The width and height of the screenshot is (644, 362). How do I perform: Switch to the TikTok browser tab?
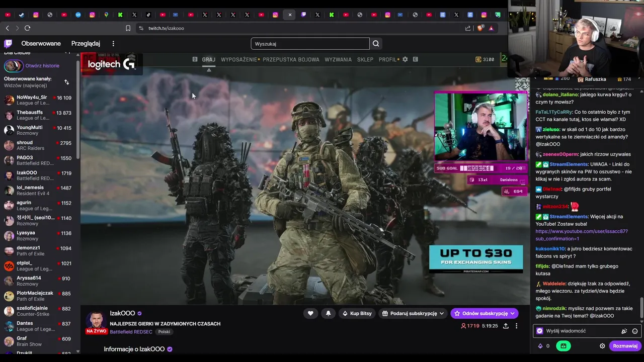[148, 15]
